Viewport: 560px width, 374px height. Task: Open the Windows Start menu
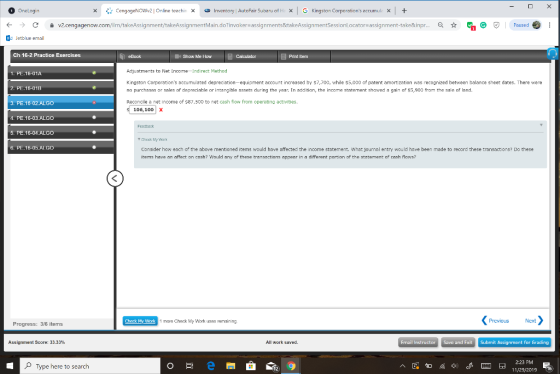[10, 366]
